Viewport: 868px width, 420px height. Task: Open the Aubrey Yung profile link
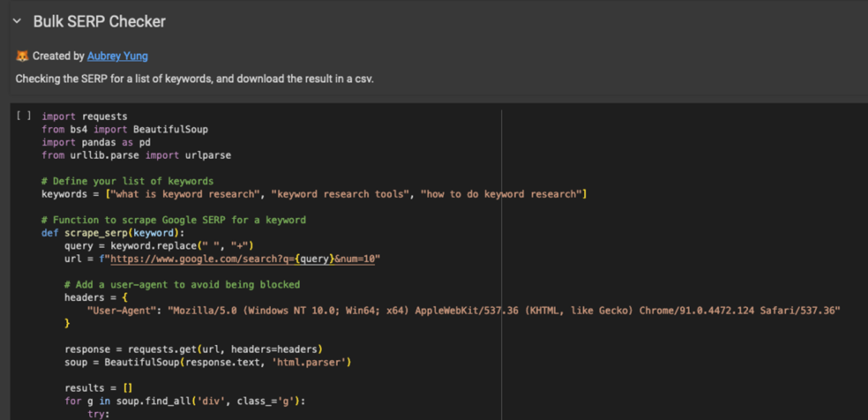pos(117,56)
